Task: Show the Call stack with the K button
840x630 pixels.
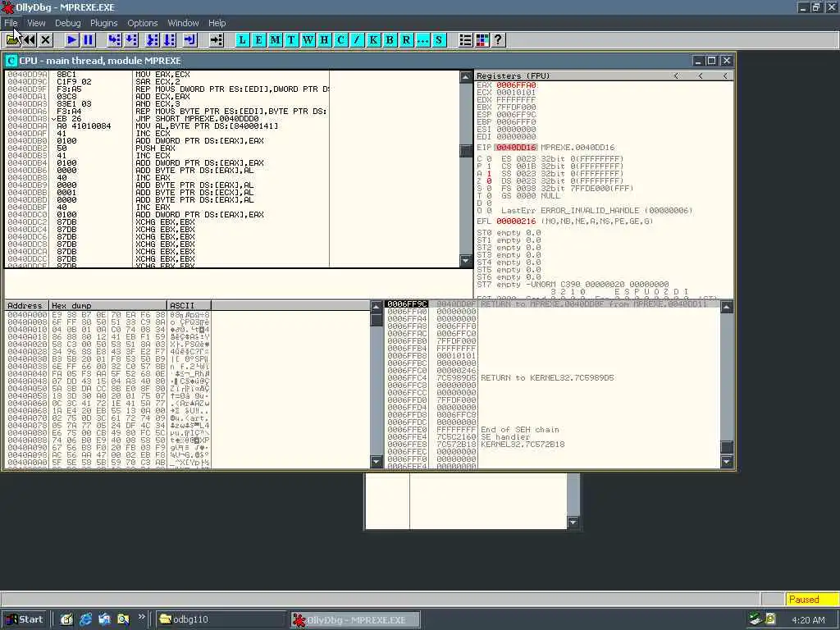Action: coord(373,39)
